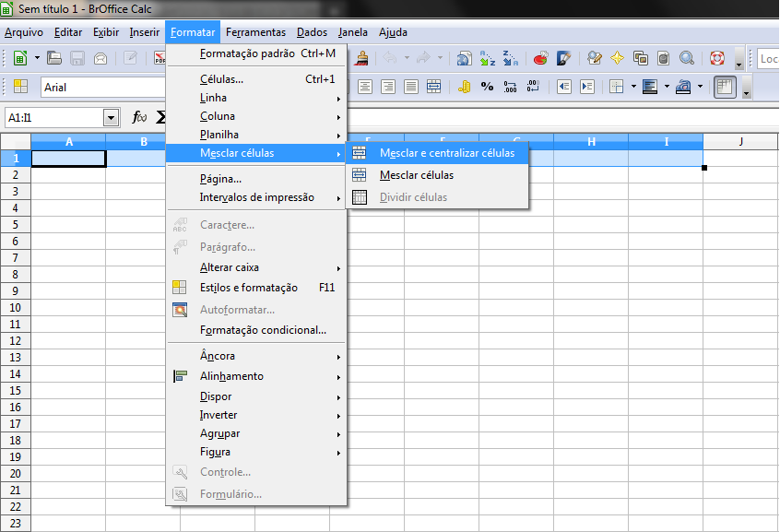Click the Format paintbrush icon

tap(362, 58)
